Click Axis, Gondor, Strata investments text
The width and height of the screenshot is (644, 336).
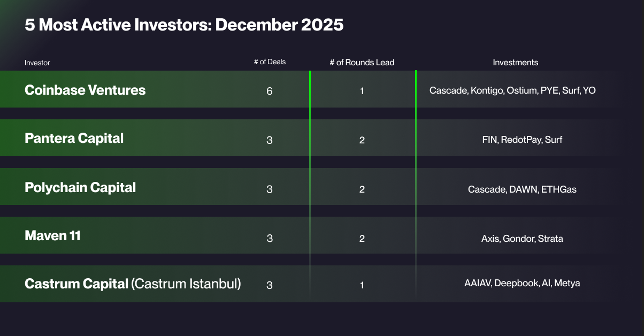click(522, 239)
